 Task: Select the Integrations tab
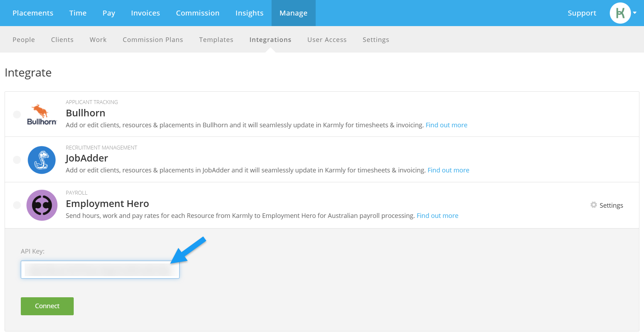(270, 39)
